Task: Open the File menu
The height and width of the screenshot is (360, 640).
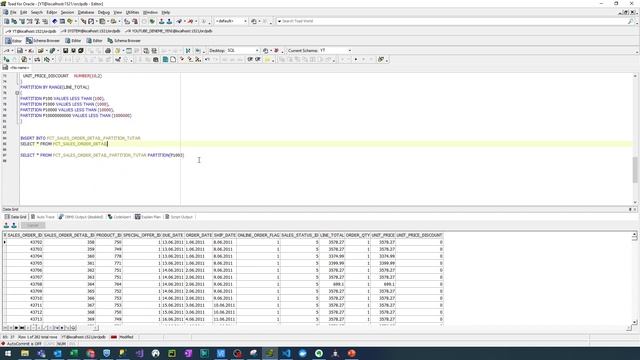Action: tap(13, 13)
